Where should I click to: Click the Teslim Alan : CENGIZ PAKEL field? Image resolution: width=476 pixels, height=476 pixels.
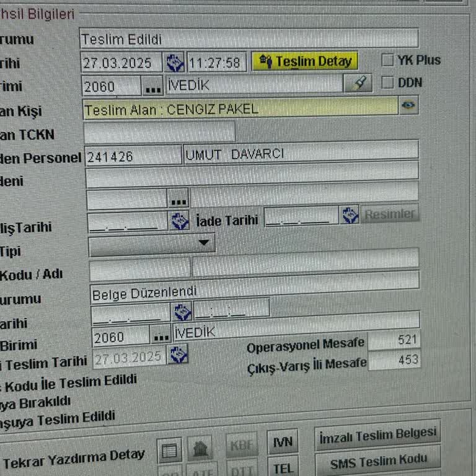tap(240, 107)
